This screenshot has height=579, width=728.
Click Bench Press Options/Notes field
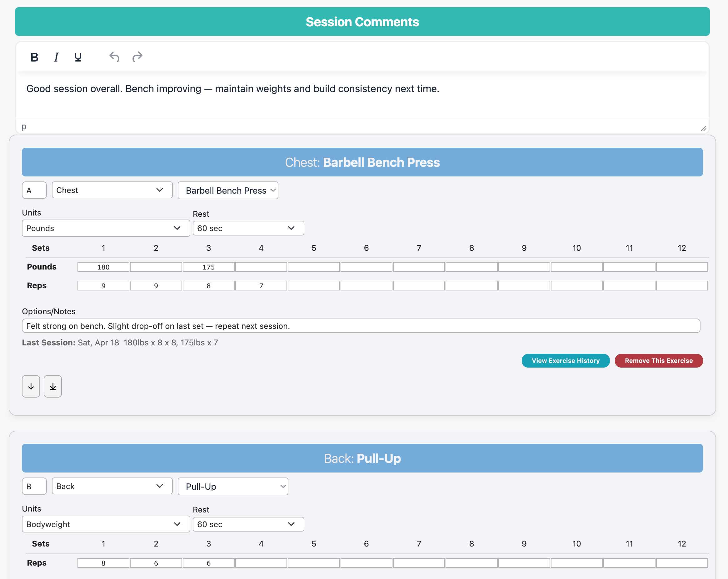click(361, 326)
